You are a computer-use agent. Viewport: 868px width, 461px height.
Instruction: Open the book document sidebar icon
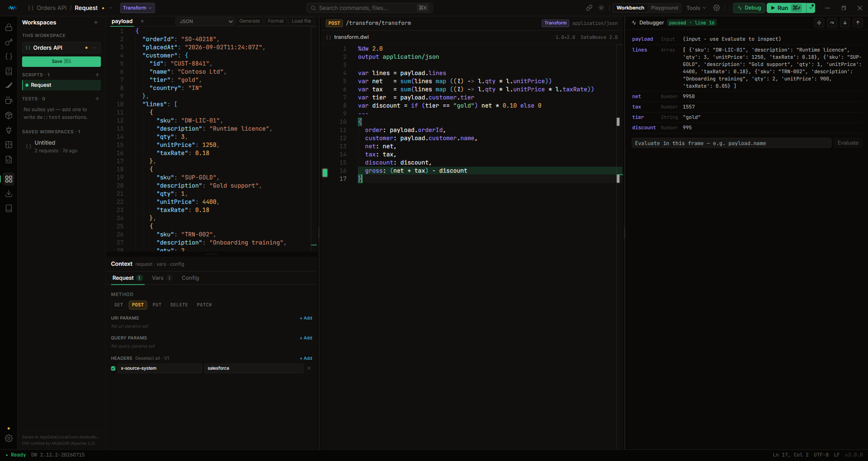tap(9, 71)
